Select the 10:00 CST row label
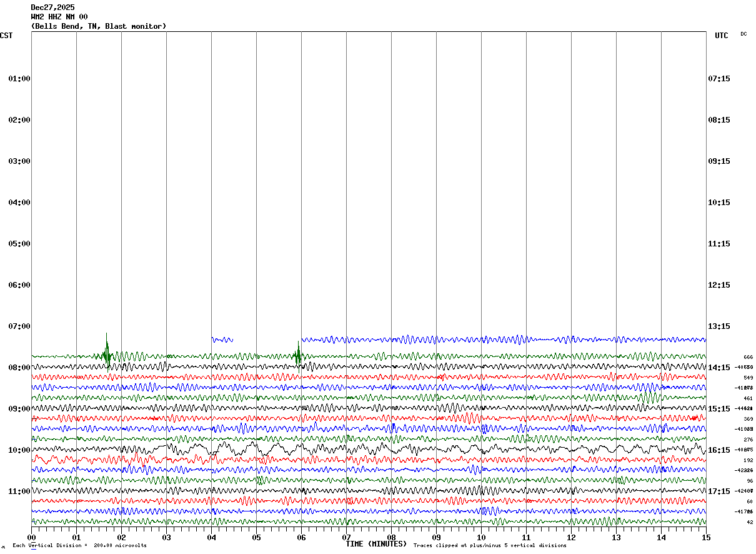This screenshot has height=554, width=756. tap(19, 450)
